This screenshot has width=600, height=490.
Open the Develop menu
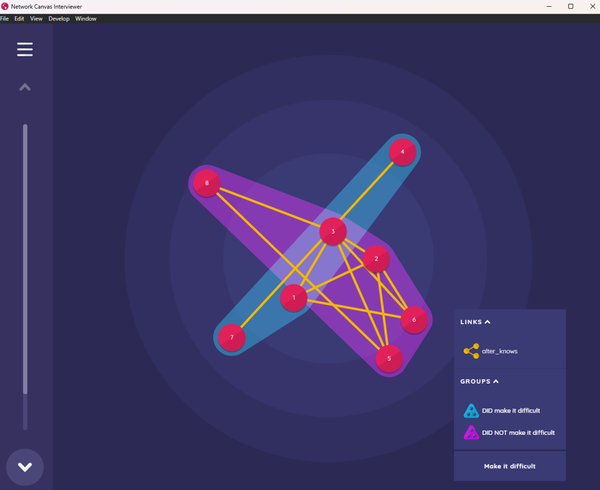point(58,18)
